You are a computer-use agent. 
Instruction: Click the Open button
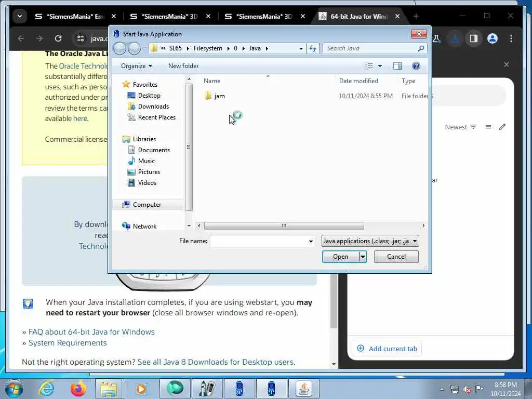click(341, 257)
